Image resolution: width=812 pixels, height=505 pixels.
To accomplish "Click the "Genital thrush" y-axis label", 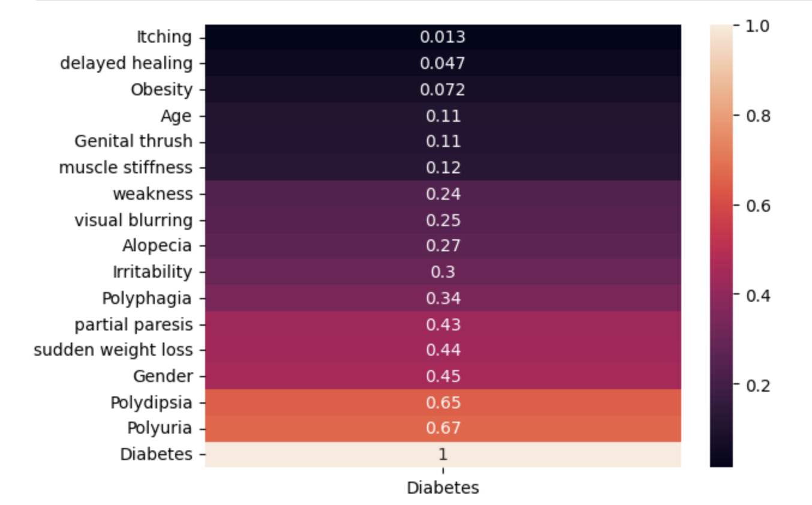I will point(134,142).
